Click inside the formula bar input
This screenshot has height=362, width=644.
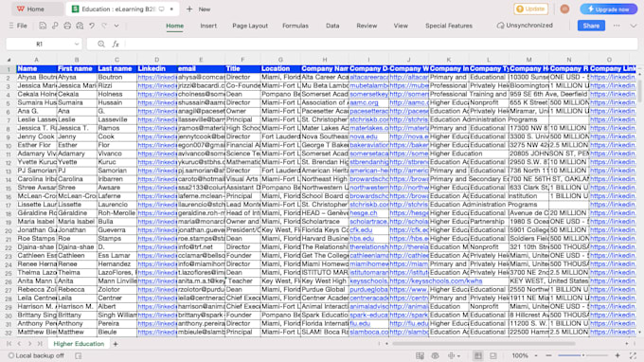pos(381,44)
